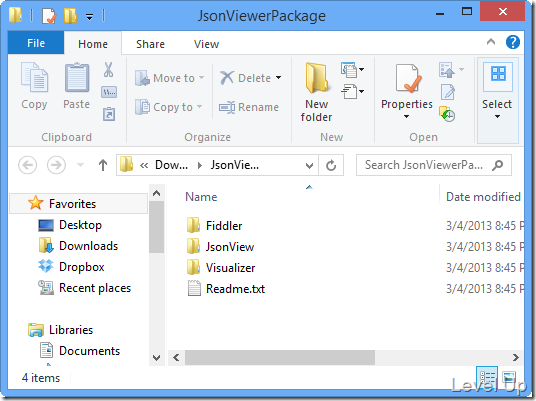The width and height of the screenshot is (536, 401).
Task: Click the Back navigation arrow
Action: 28,165
